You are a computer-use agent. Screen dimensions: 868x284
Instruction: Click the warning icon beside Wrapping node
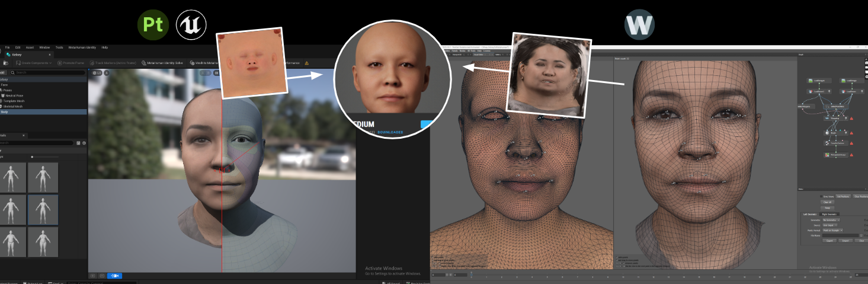(x=851, y=119)
